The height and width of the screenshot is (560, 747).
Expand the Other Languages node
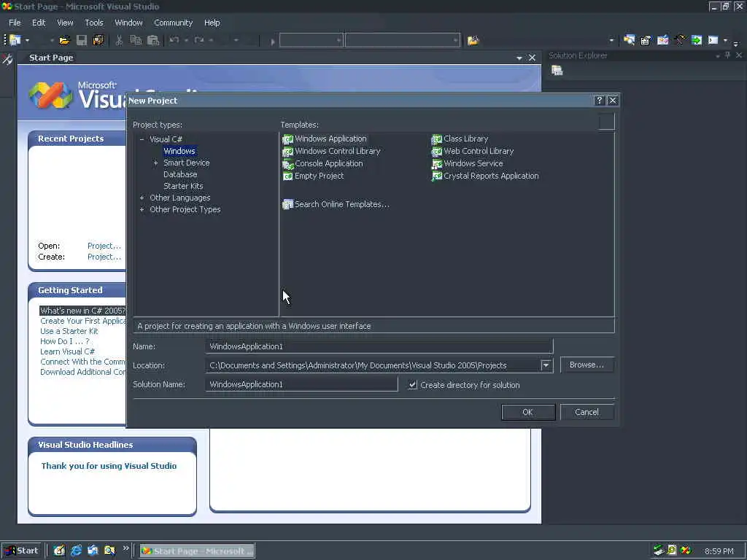click(142, 198)
